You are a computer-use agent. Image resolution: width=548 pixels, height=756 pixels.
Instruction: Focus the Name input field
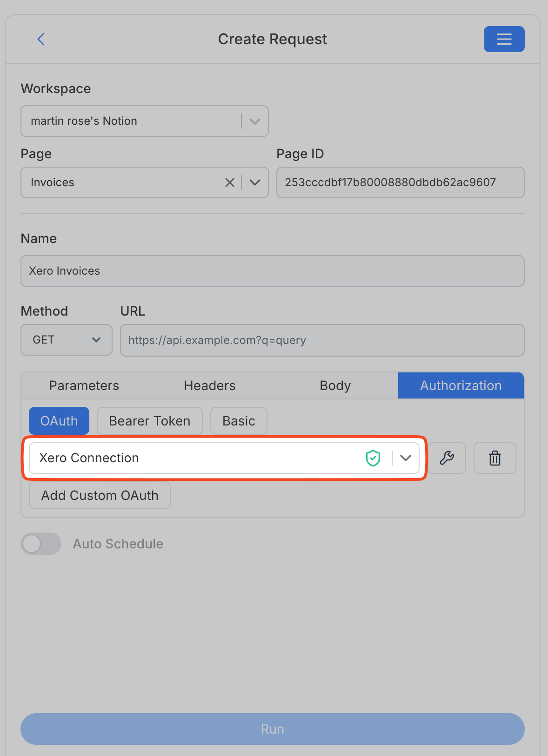[x=273, y=271]
